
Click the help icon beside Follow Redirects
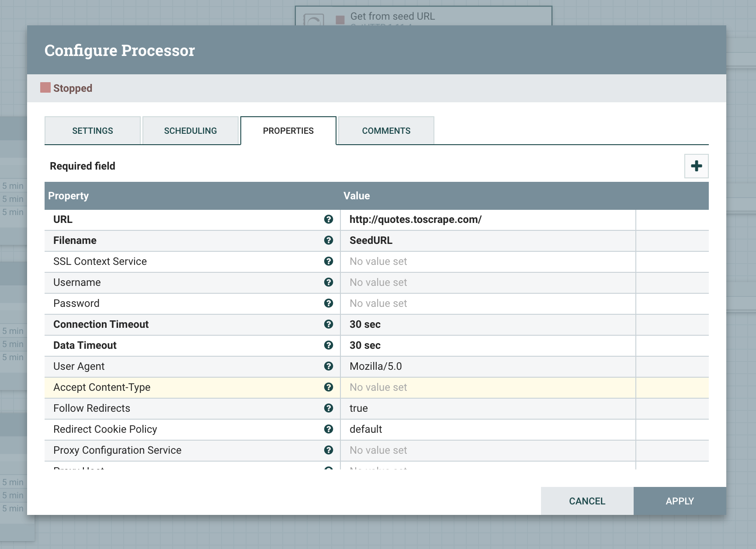(x=329, y=408)
